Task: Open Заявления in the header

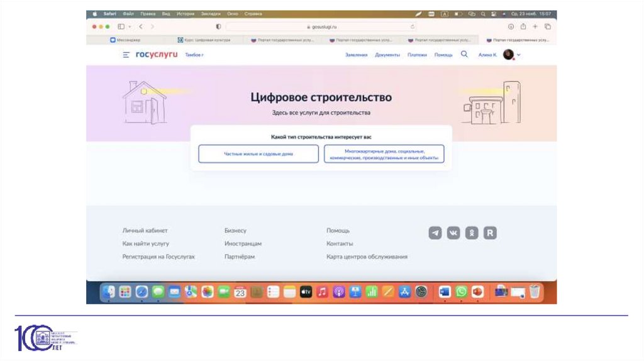Action: point(356,55)
